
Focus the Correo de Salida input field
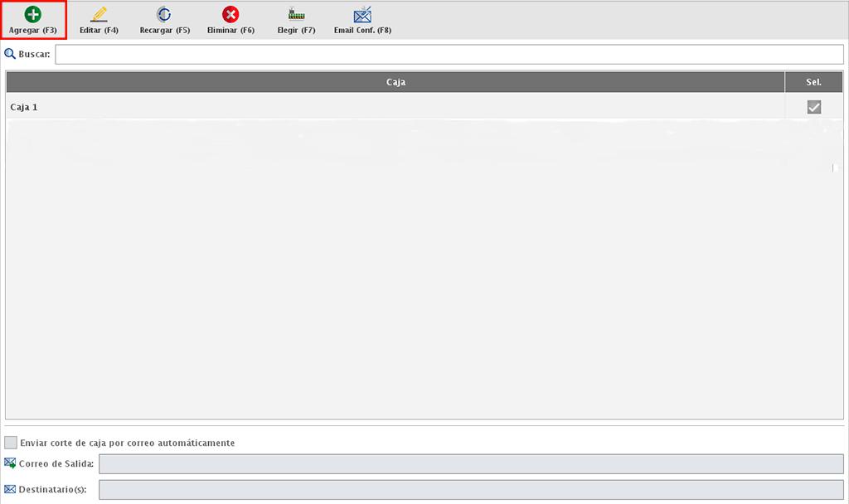[x=470, y=463]
